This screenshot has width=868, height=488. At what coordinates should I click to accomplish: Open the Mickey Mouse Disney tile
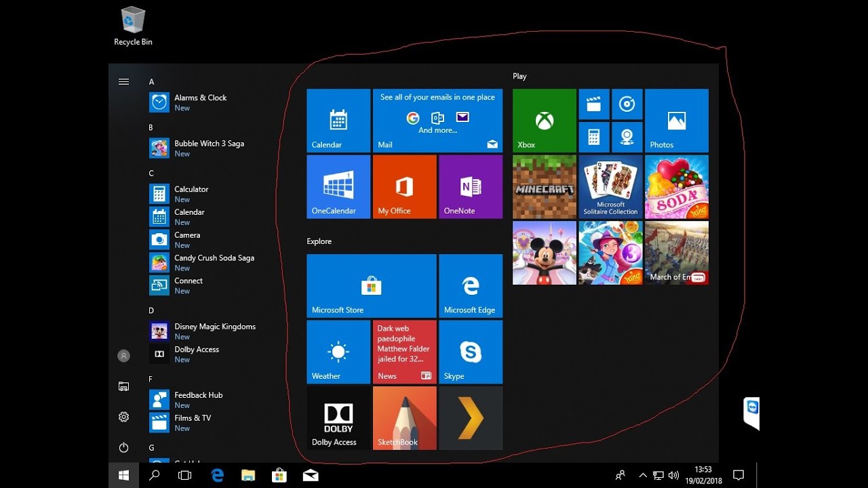click(x=545, y=253)
